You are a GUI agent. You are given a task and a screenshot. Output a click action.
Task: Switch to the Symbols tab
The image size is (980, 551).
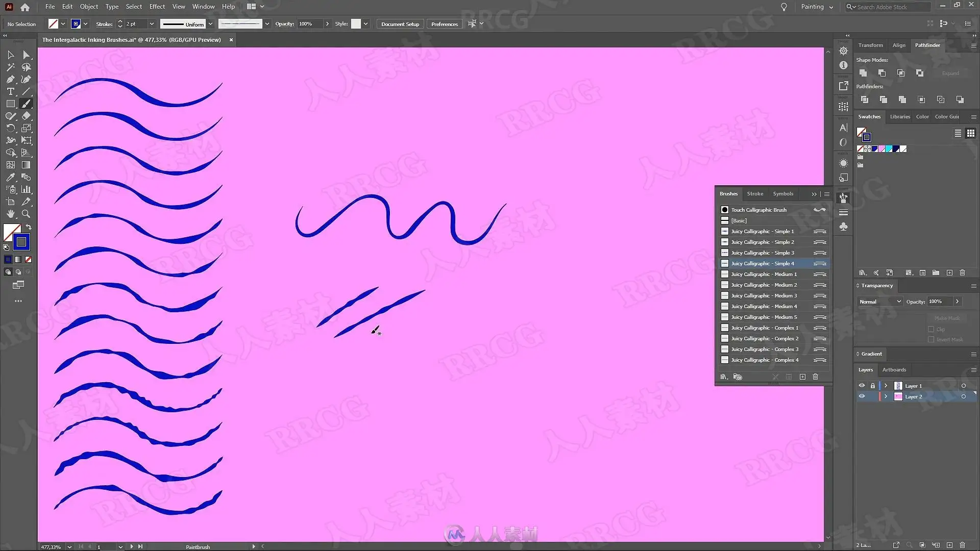[783, 194]
